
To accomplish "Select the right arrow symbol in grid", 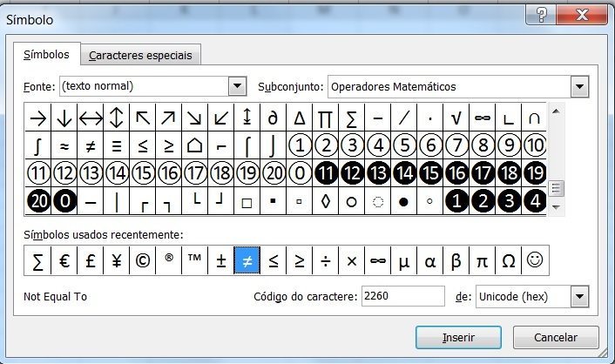I will [x=38, y=118].
